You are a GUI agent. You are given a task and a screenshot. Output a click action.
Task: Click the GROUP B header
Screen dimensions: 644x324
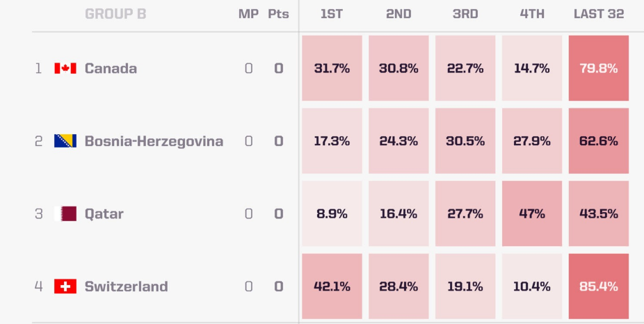click(115, 14)
